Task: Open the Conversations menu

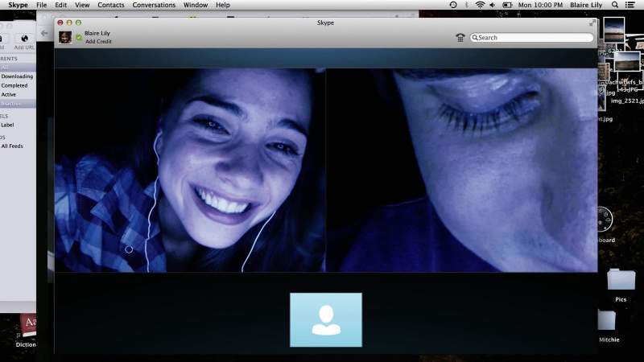Action: (154, 5)
